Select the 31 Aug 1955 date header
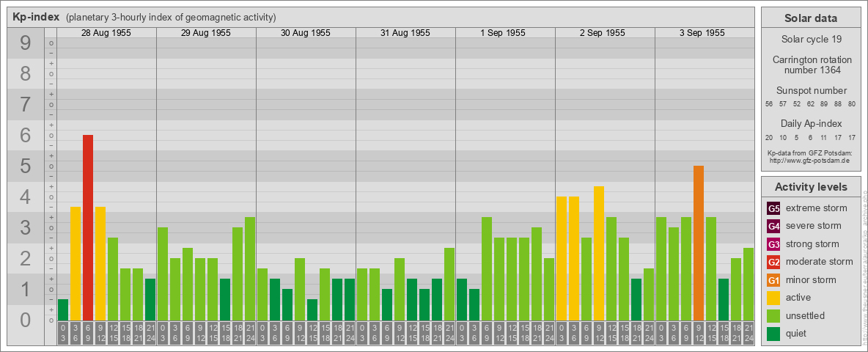Screen dimensions: 868x352 click(x=405, y=33)
